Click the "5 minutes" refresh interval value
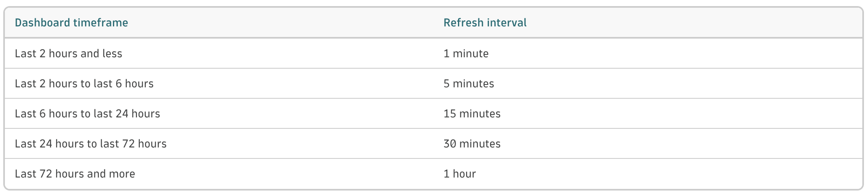The width and height of the screenshot is (868, 195). click(x=469, y=84)
